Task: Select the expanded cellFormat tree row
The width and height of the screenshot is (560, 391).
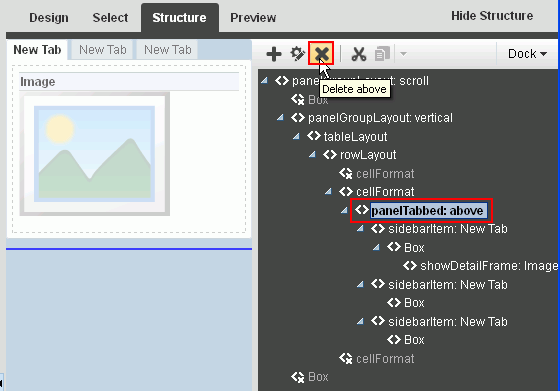Action: click(385, 192)
